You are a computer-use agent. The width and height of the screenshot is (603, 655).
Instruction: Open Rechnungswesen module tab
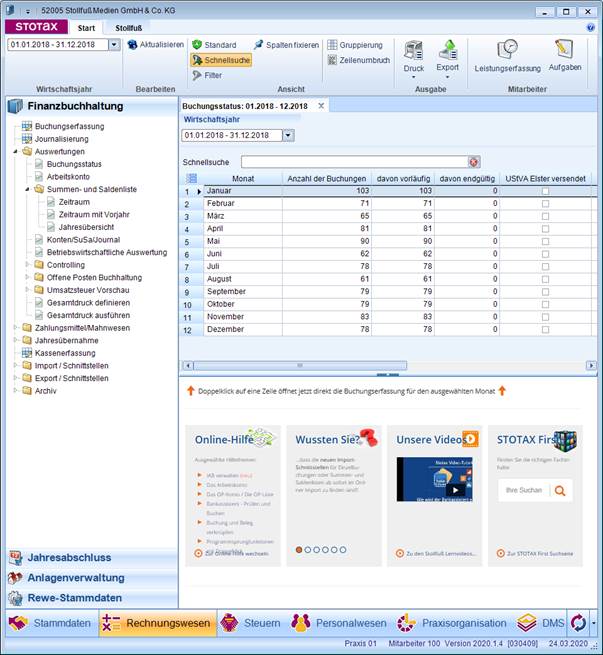click(x=158, y=623)
